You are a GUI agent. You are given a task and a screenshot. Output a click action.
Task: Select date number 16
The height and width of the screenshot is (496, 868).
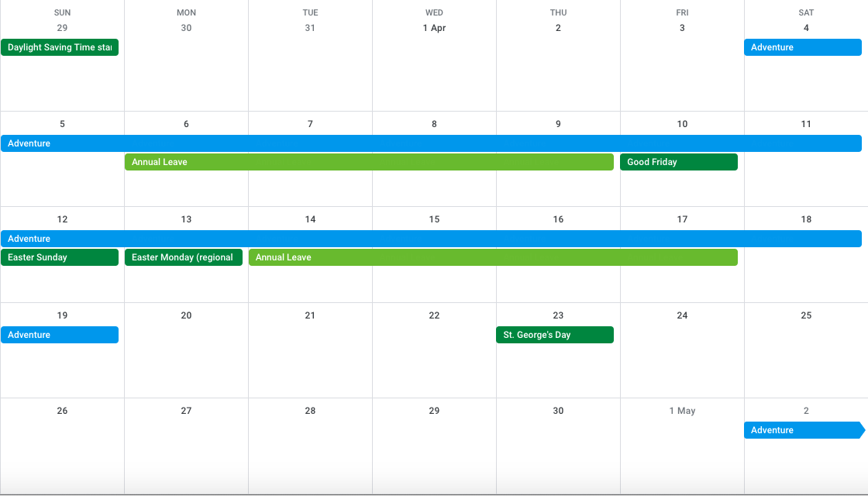(x=558, y=219)
